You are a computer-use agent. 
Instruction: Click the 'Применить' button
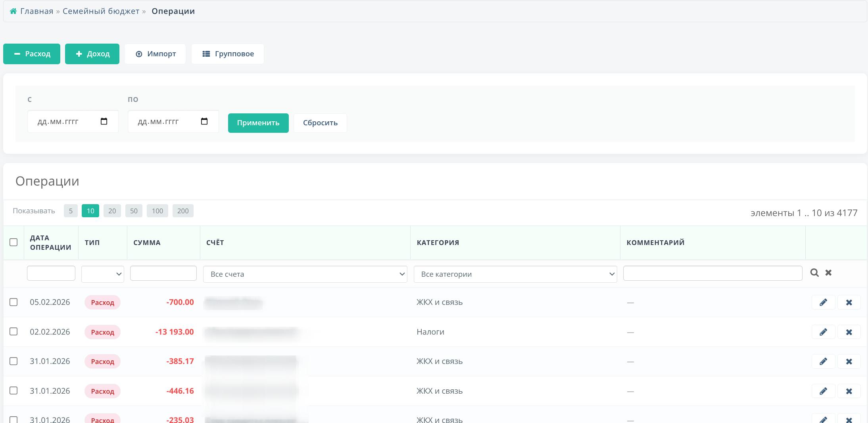258,123
